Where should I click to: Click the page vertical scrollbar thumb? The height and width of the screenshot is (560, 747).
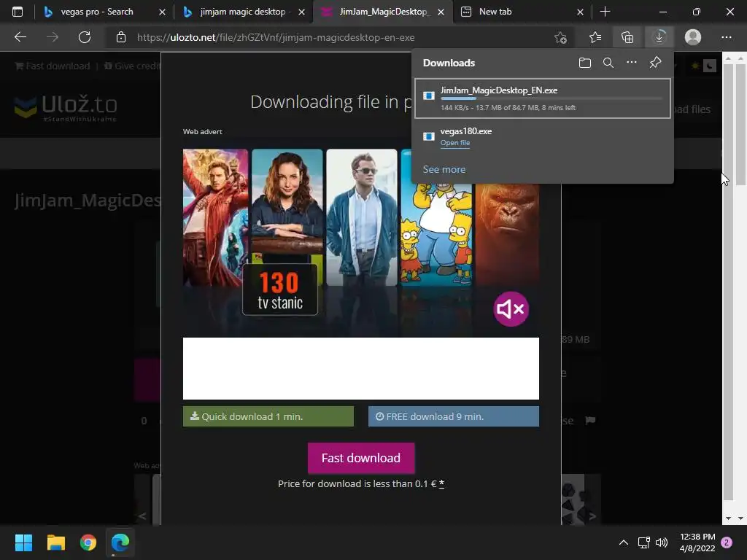coord(741,124)
